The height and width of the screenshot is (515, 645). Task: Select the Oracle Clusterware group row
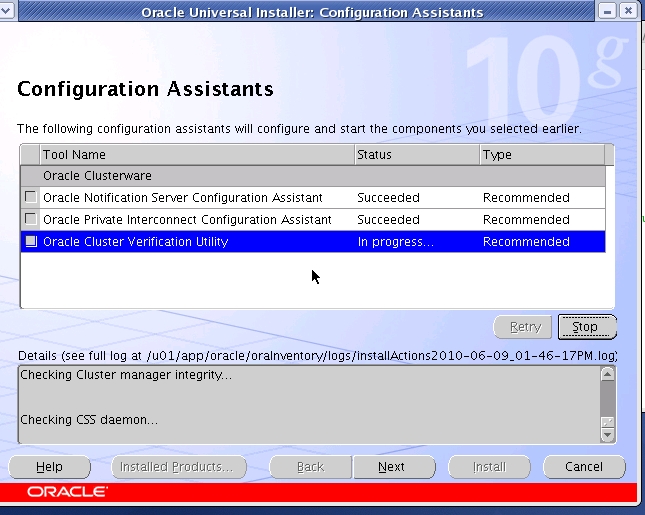click(313, 176)
